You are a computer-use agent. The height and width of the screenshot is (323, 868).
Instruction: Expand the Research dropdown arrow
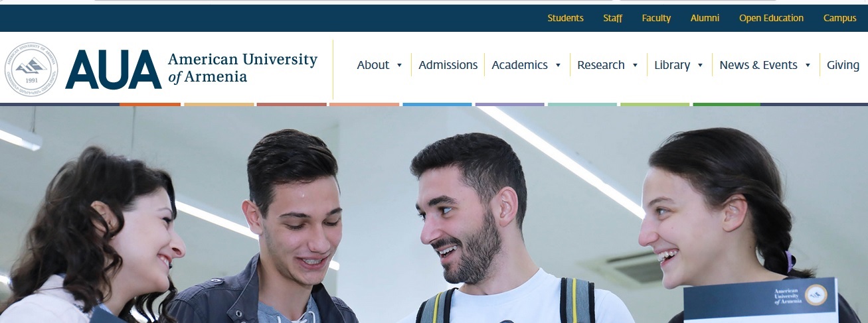635,65
